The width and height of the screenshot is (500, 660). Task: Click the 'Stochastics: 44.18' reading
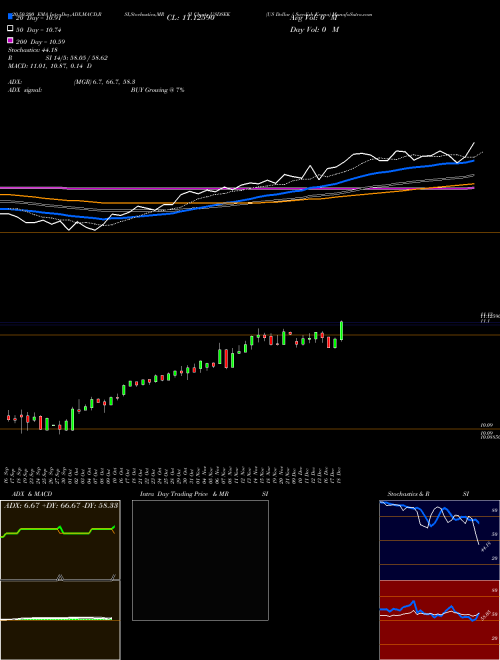pos(33,50)
